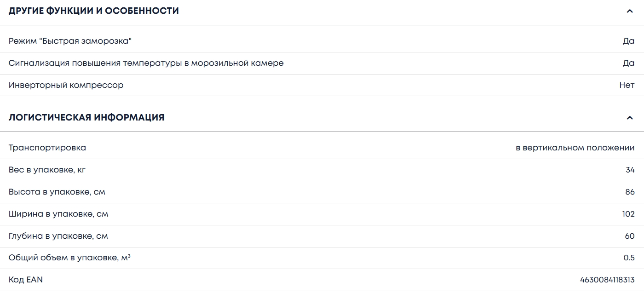The width and height of the screenshot is (644, 293).
Task: Click the 'Вес в упаковке, кг' label
Action: pos(47,170)
